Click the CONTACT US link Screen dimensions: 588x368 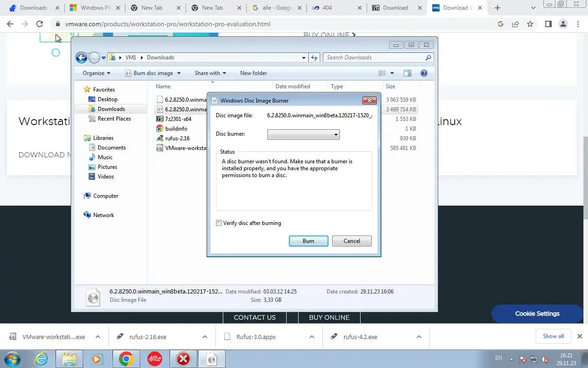click(x=254, y=317)
